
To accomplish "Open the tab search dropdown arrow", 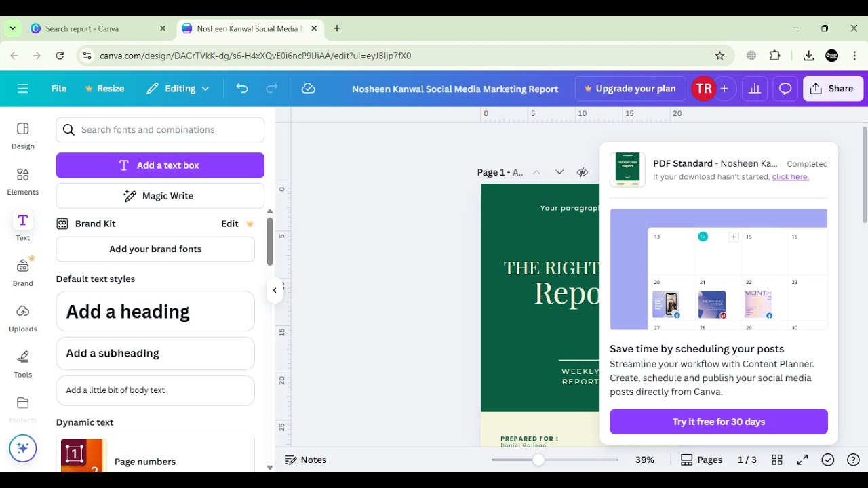I will tap(12, 28).
